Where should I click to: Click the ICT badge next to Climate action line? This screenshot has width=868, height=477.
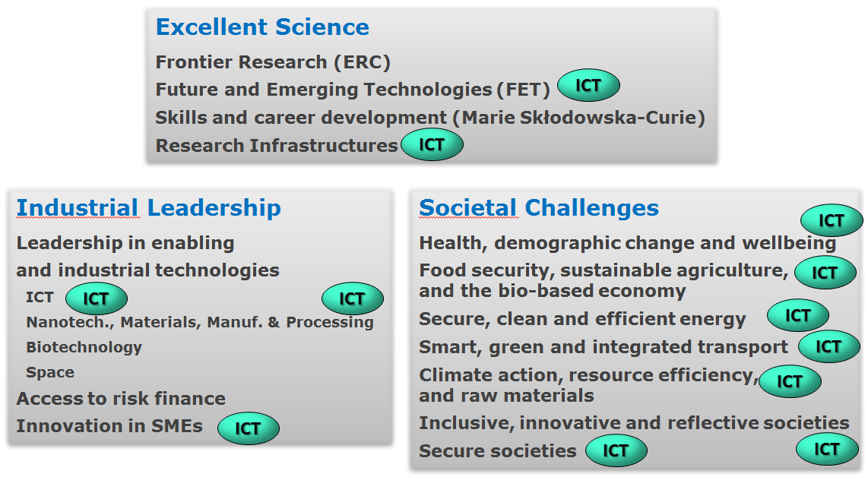tap(790, 381)
